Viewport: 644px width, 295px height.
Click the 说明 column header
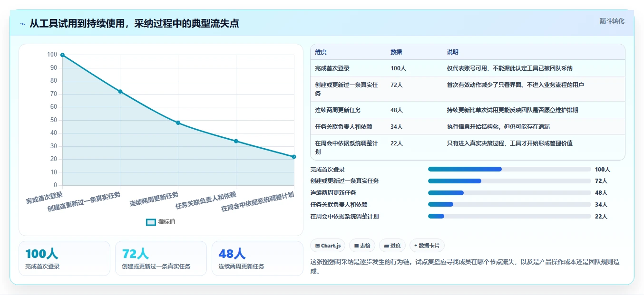(533, 52)
